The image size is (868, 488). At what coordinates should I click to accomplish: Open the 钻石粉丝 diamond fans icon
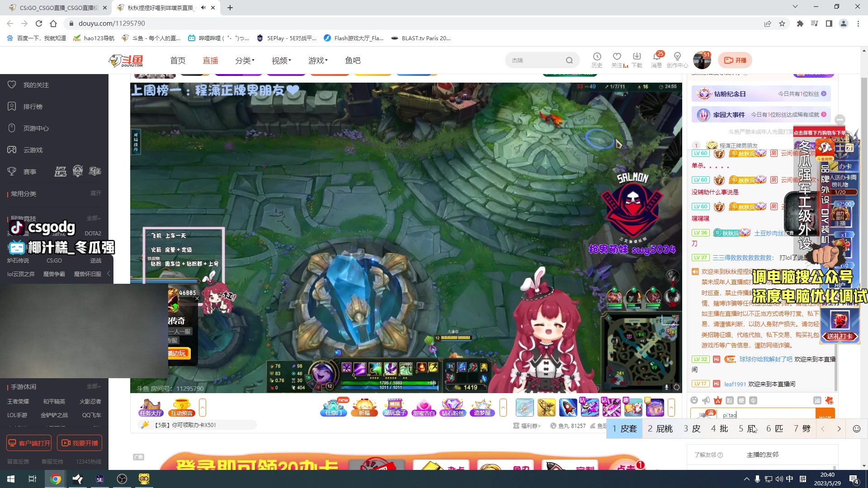pos(453,408)
